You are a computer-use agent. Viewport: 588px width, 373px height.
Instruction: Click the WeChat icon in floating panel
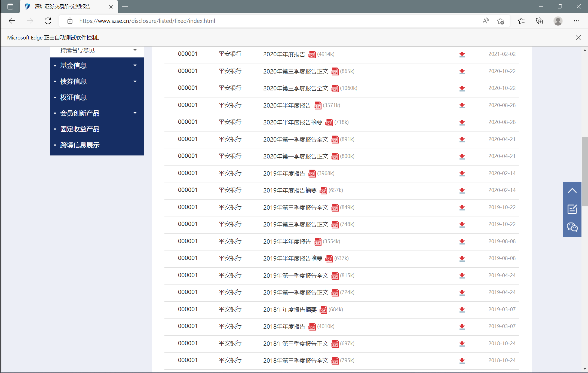(x=572, y=227)
